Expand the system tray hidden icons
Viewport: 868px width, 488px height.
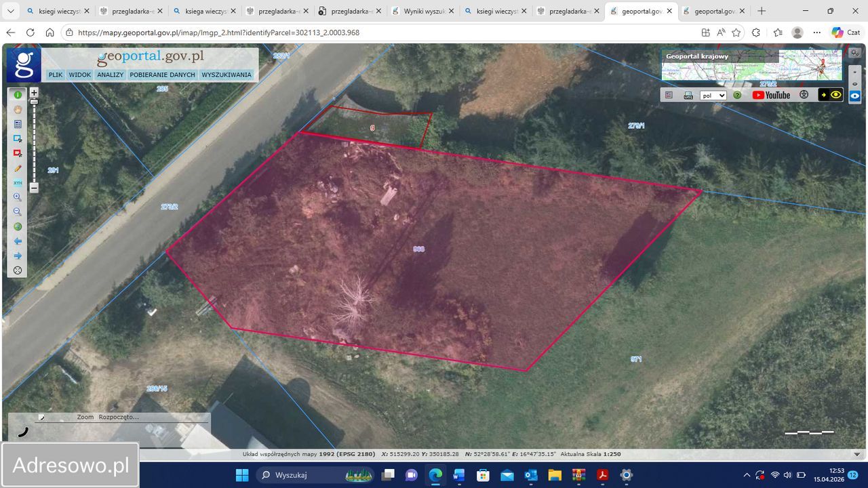coord(747,475)
